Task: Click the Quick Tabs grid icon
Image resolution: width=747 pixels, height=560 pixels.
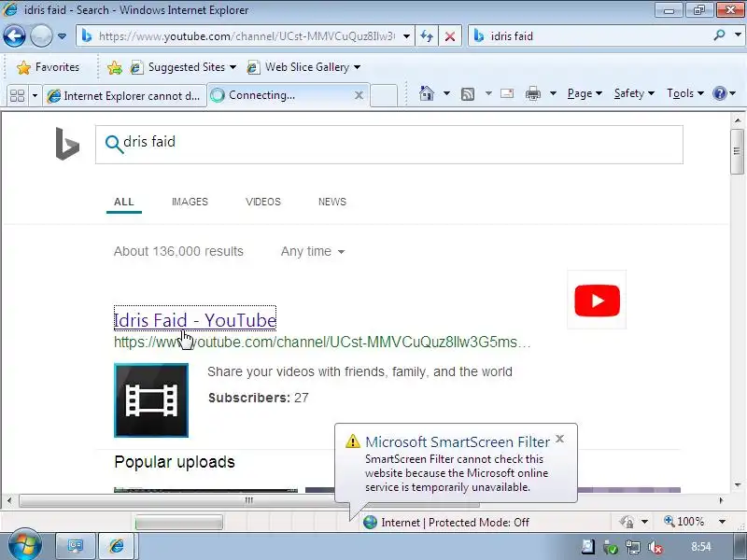Action: [18, 96]
